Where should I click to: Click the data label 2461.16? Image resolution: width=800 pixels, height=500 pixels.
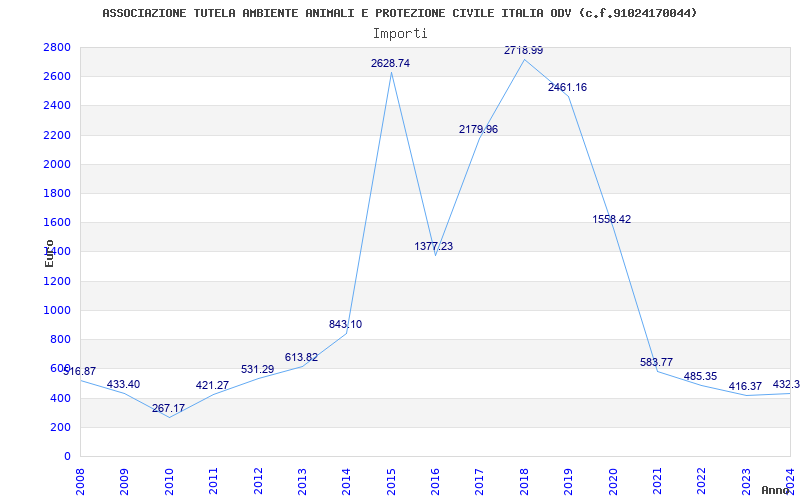567,87
